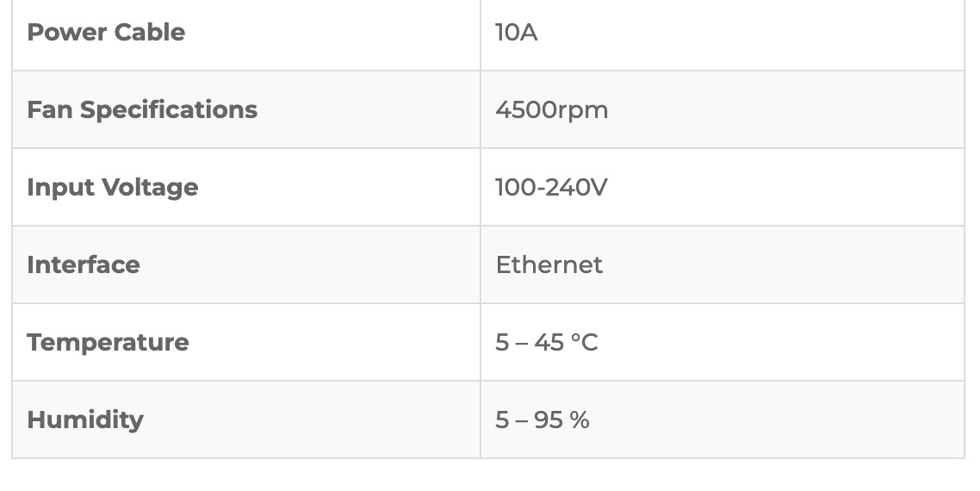Click the degree symbol in temperature value
980x491 pixels.
575,338
